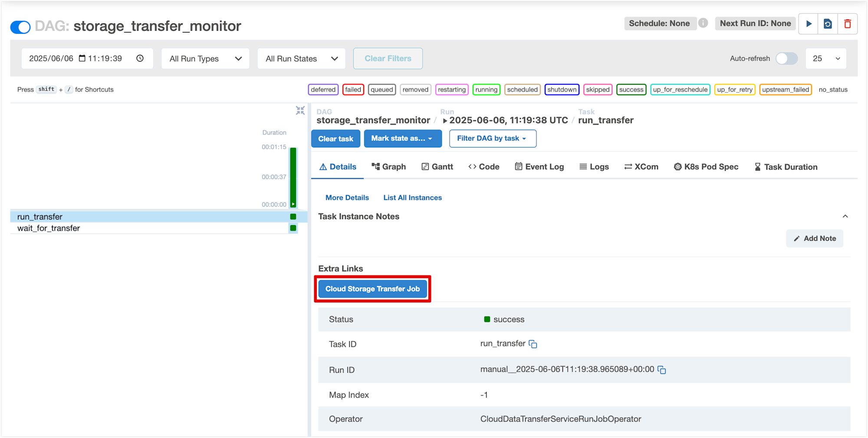The height and width of the screenshot is (438, 868).
Task: Open the Cloud Storage Transfer Job link
Action: (x=373, y=289)
